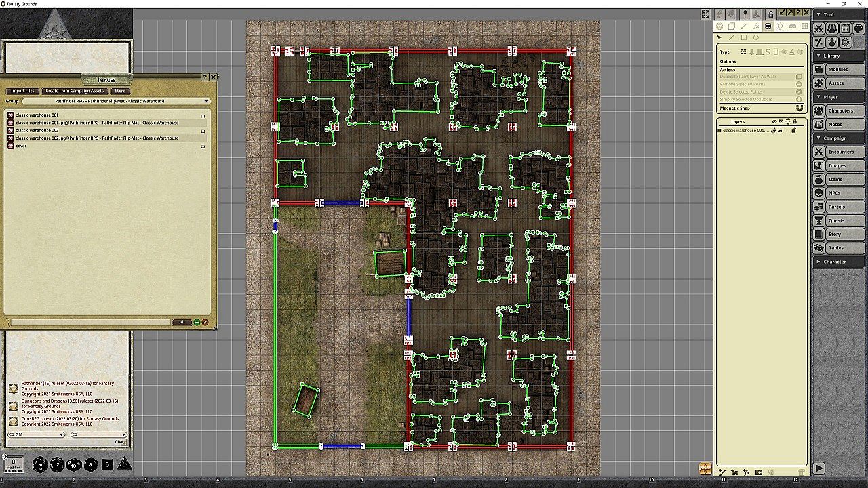Open the Group dropdown in Images window
Image resolution: width=868 pixels, height=488 pixels.
click(x=117, y=101)
